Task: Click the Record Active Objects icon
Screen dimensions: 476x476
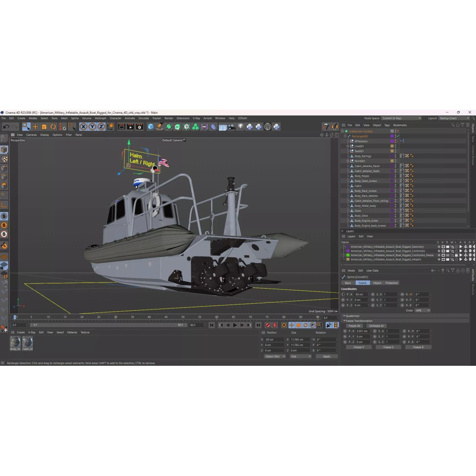Action: (268, 325)
